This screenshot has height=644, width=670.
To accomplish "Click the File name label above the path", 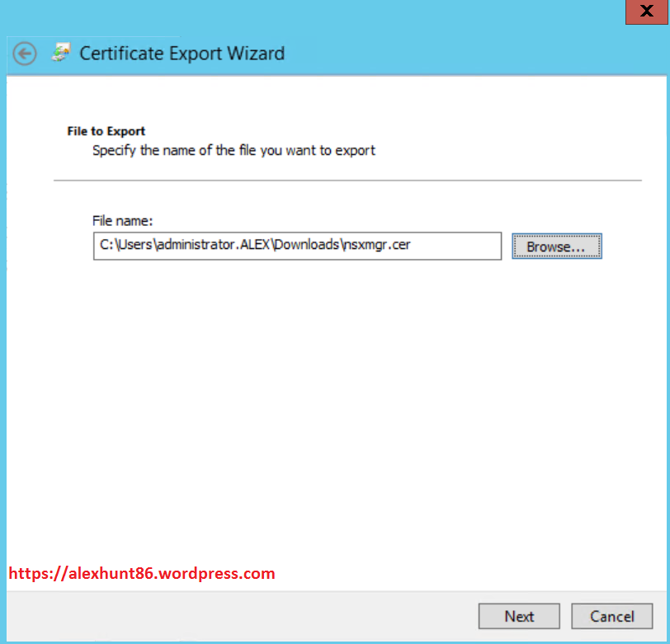I will tap(116, 221).
